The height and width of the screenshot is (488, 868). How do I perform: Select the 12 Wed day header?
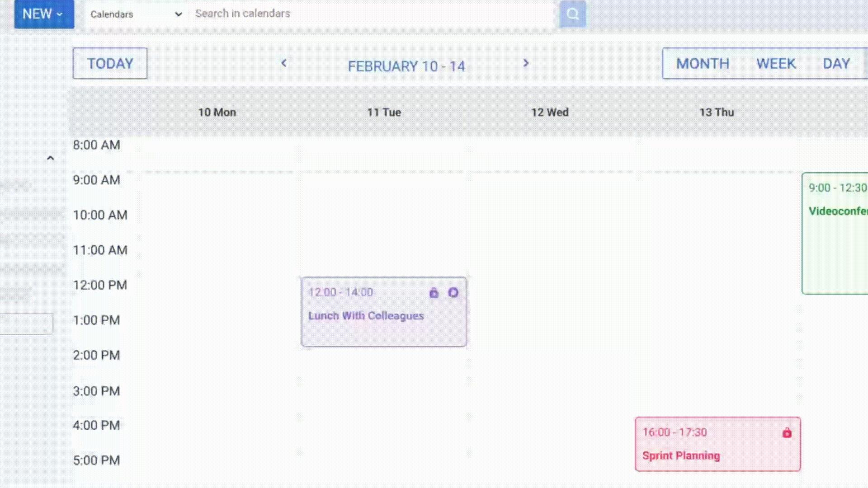click(x=549, y=113)
